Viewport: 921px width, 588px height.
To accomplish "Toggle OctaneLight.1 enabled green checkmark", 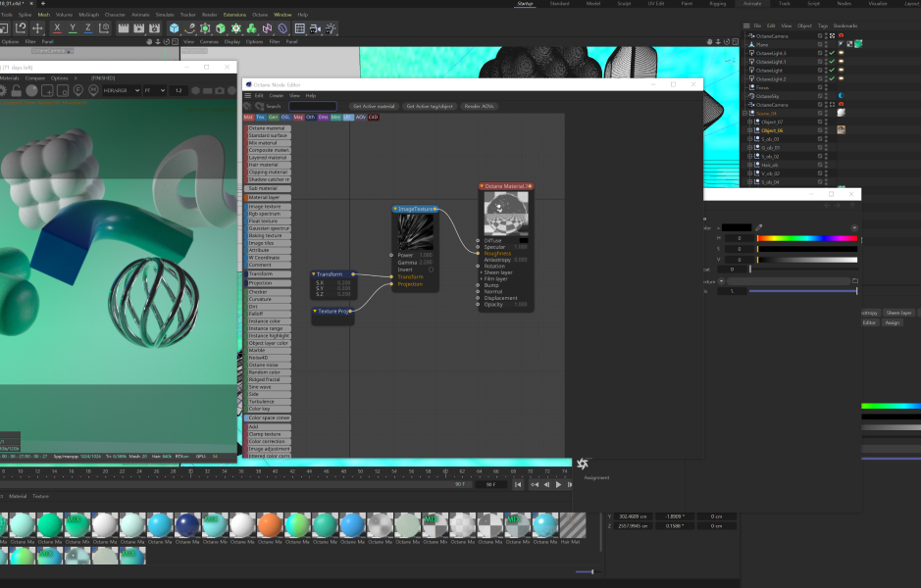I will pyautogui.click(x=832, y=62).
